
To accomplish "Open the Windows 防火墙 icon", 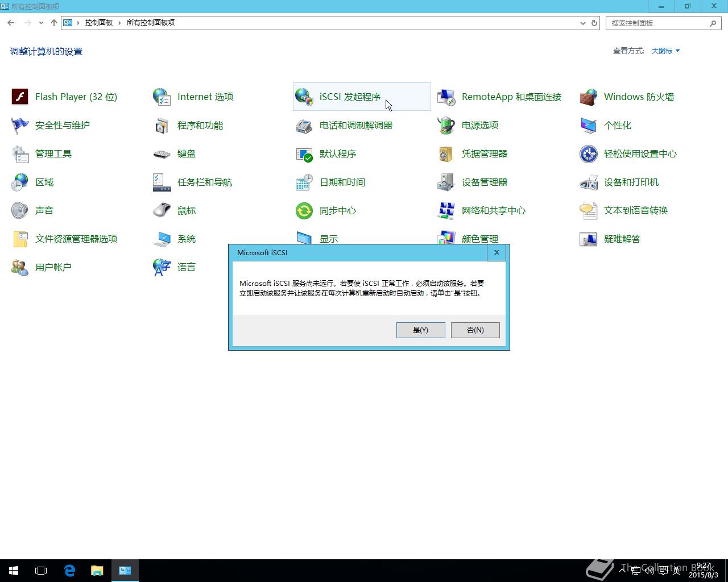I will point(589,97).
